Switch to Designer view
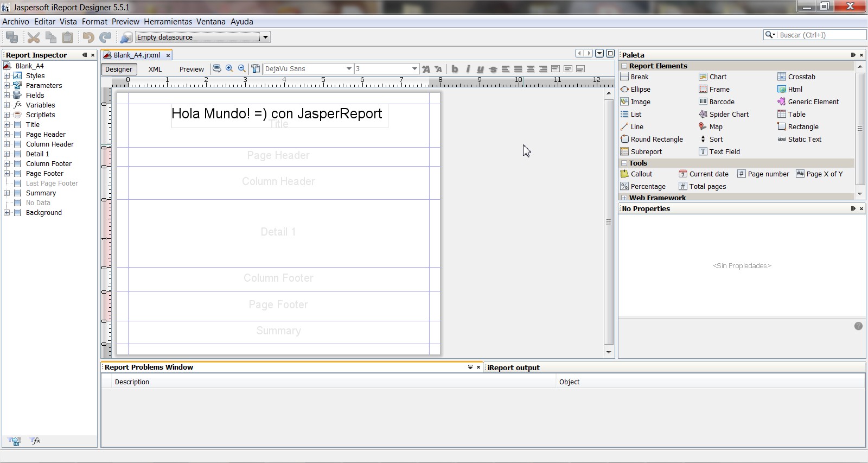868x463 pixels. 119,69
